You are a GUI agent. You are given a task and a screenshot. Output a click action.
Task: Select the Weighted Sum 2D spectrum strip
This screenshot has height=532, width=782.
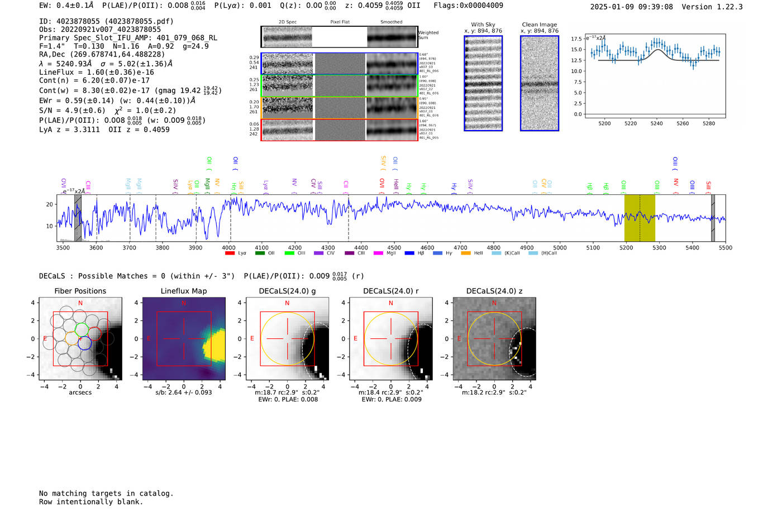pyautogui.click(x=340, y=37)
